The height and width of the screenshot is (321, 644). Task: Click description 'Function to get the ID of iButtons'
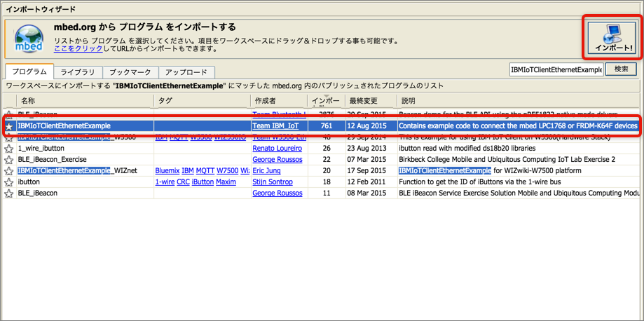[480, 182]
